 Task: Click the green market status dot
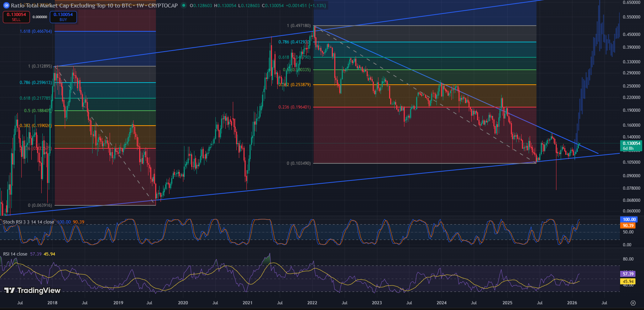click(x=183, y=5)
